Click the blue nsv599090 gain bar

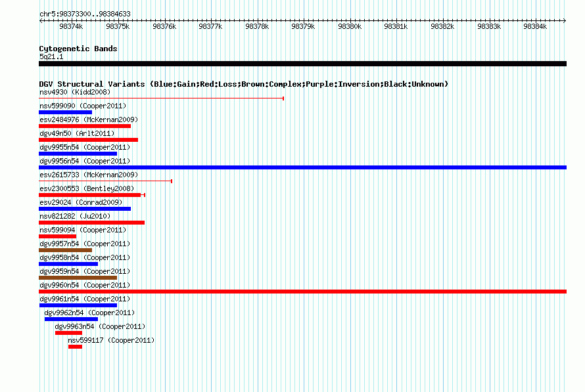[x=65, y=112]
